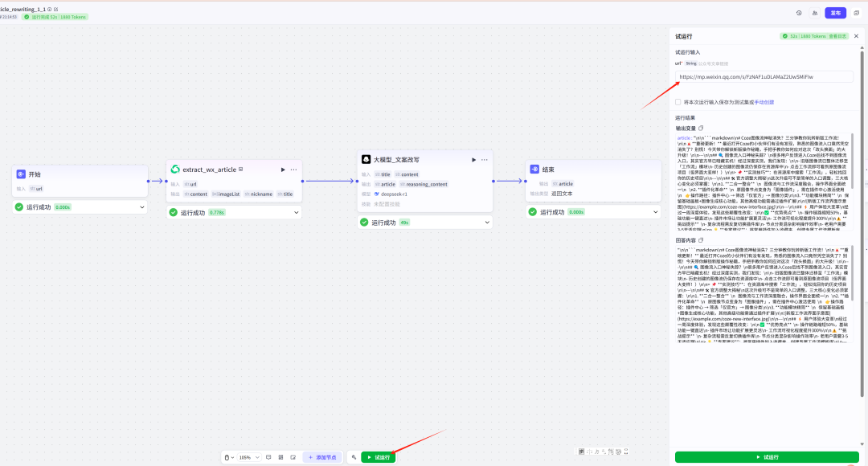The image size is (868, 466).
Task: Check 将本次运行输入保存为测试集 checkbox
Action: coord(678,102)
